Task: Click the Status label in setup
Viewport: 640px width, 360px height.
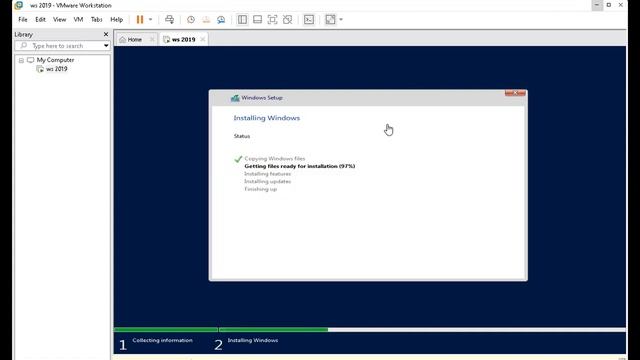Action: pos(242,136)
